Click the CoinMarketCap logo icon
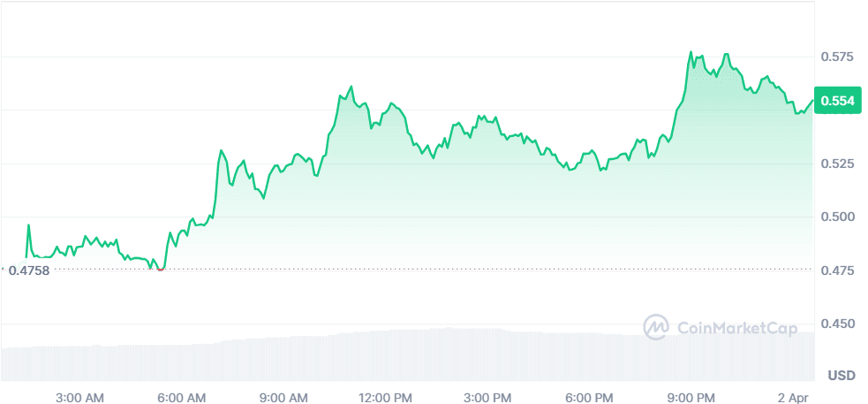This screenshot has width=868, height=404. (x=656, y=327)
